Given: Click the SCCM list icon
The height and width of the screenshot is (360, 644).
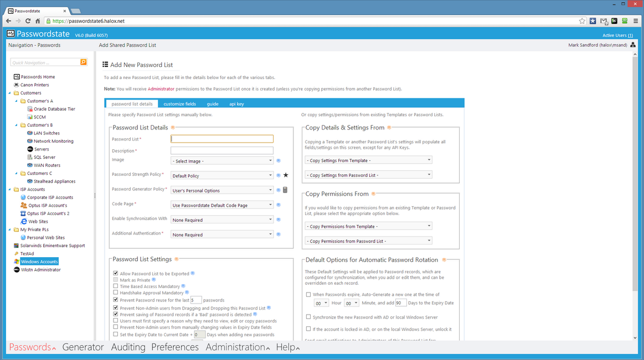Looking at the screenshot, I should pos(29,117).
